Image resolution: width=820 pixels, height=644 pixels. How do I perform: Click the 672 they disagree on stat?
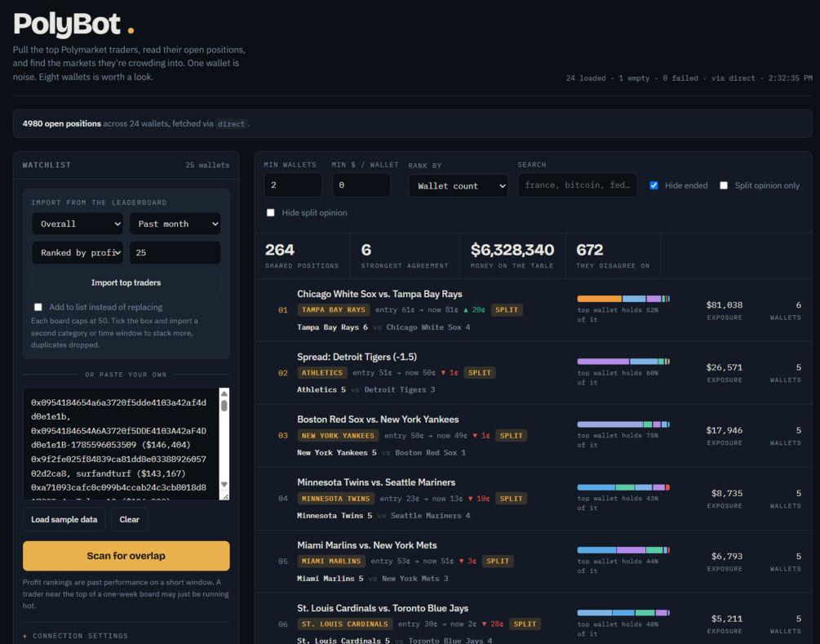click(613, 255)
